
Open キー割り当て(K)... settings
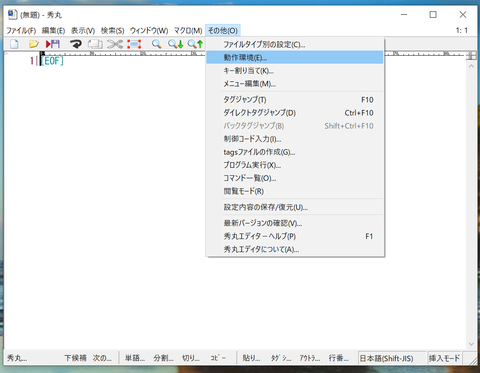[x=295, y=71]
